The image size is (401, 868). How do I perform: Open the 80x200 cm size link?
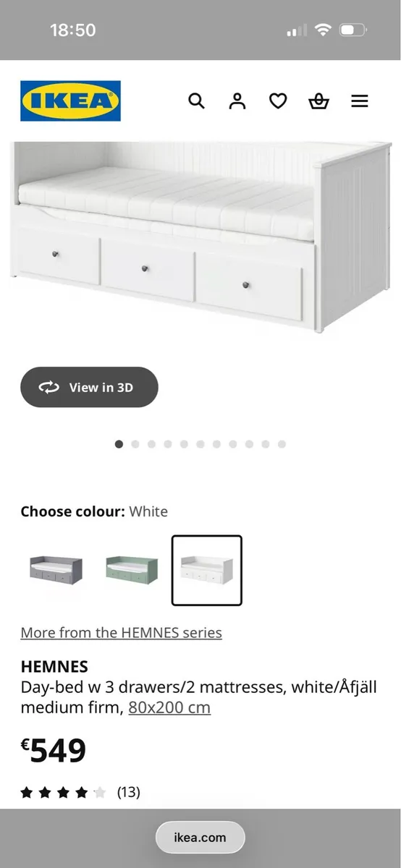169,707
